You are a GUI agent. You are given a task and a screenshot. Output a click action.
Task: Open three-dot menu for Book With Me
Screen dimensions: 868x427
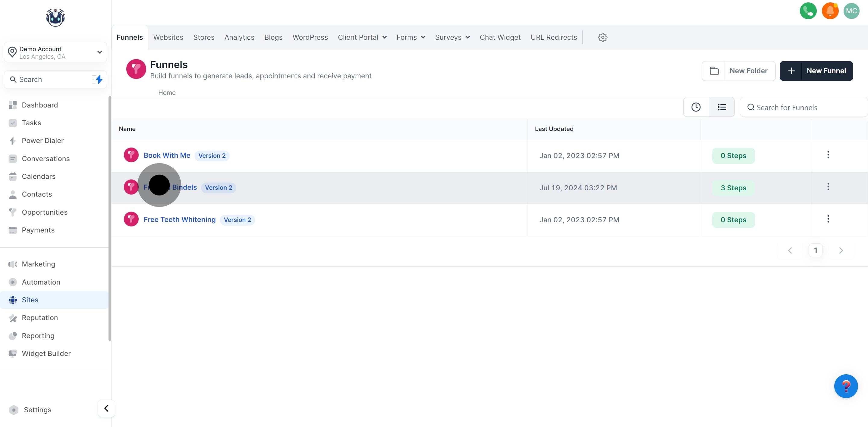coord(828,155)
